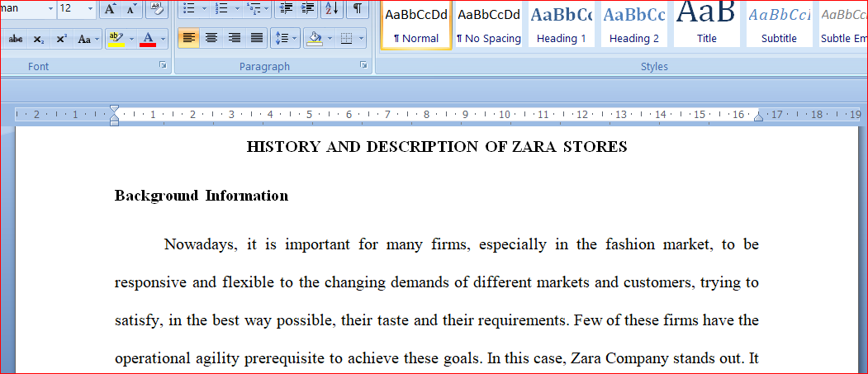
Task: Open the font size dropdown
Action: 90,8
